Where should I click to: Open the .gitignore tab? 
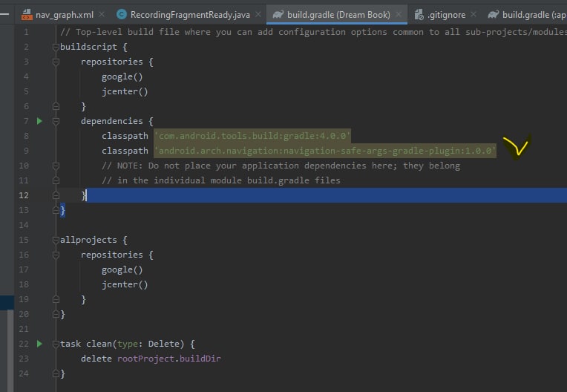tap(446, 15)
